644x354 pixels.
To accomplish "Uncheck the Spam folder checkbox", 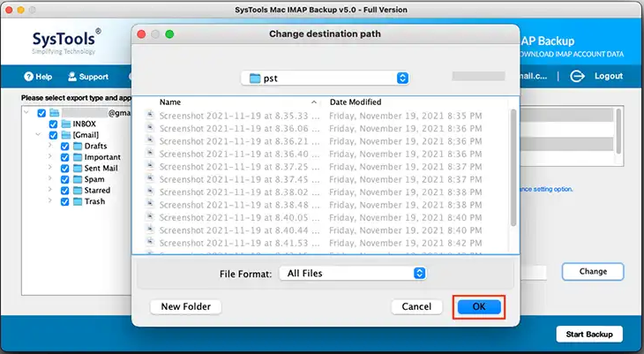I will click(64, 180).
